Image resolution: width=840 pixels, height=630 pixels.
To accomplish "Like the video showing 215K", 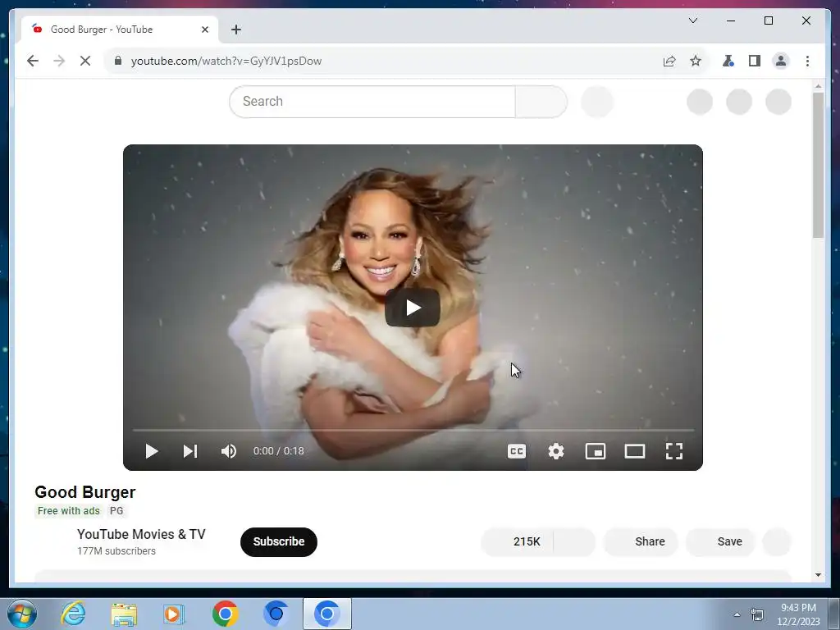I will pos(517,541).
